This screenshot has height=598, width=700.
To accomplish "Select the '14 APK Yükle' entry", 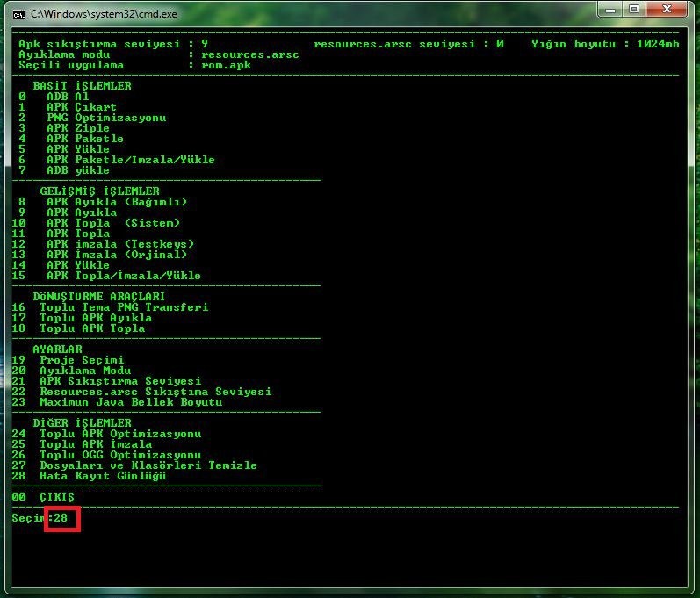I will [x=61, y=265].
